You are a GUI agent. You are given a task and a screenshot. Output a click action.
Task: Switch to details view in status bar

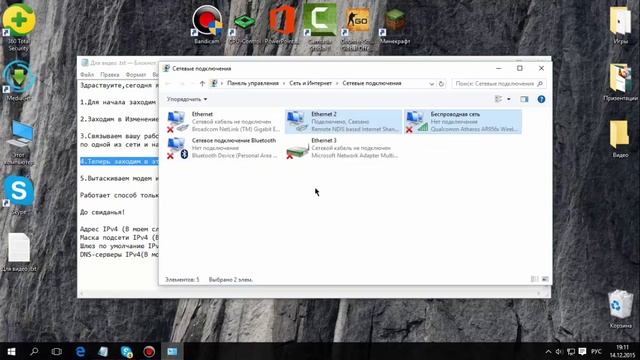[534, 279]
